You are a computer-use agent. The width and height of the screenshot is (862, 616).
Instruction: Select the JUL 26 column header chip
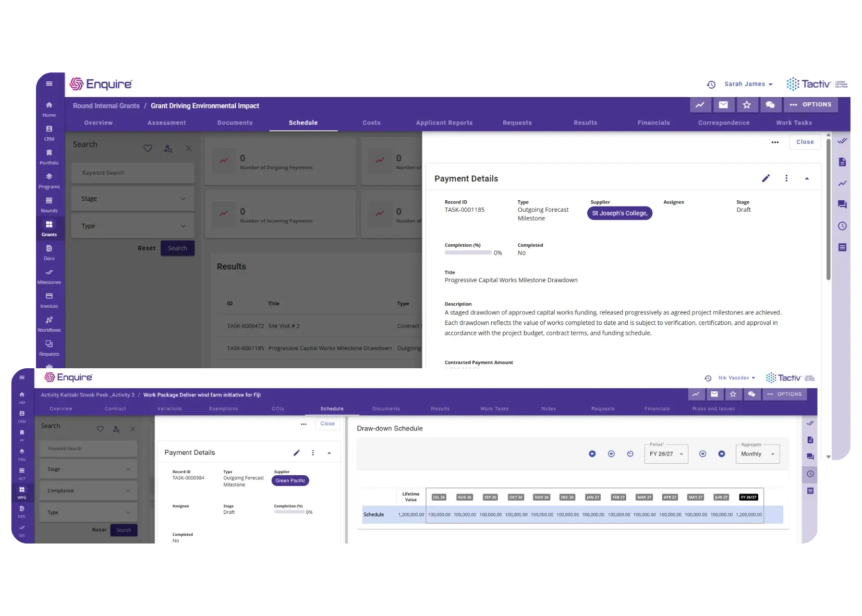click(x=439, y=497)
